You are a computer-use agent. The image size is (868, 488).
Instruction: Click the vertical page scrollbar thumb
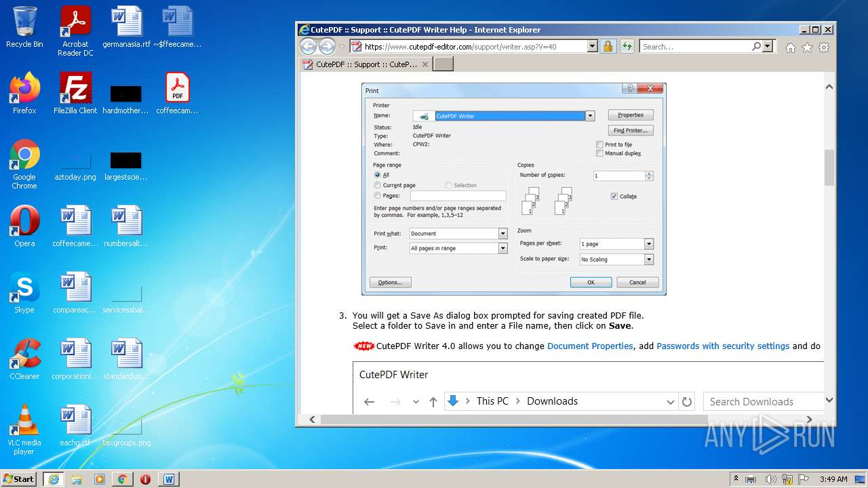click(829, 167)
